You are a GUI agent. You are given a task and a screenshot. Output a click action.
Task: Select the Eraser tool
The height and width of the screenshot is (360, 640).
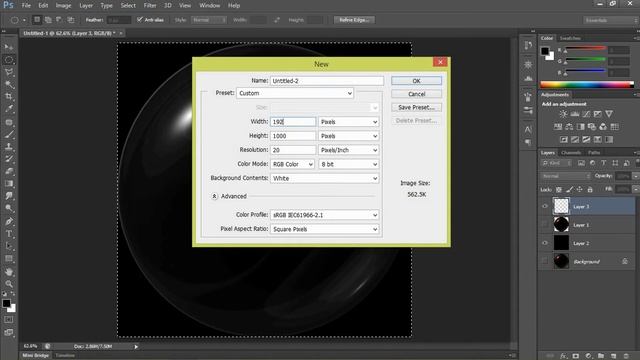pos(9,171)
